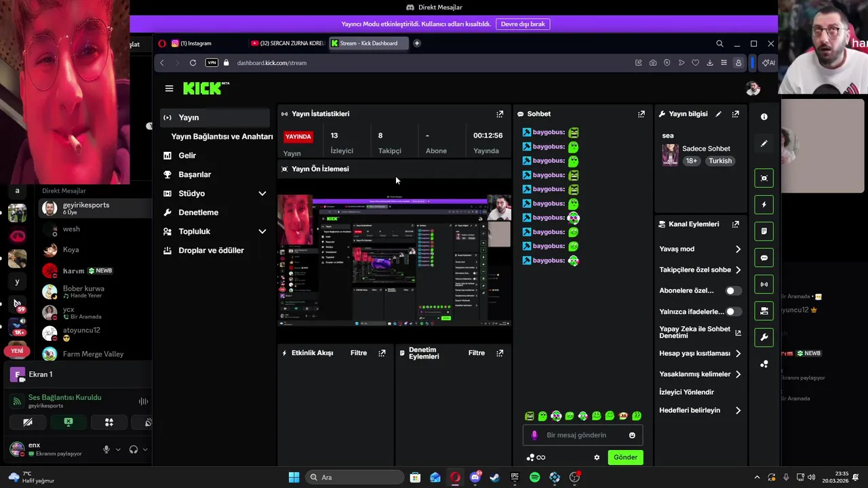The image size is (868, 488).
Task: Stop Discord screen sharing with the green monitor button
Action: [68, 422]
